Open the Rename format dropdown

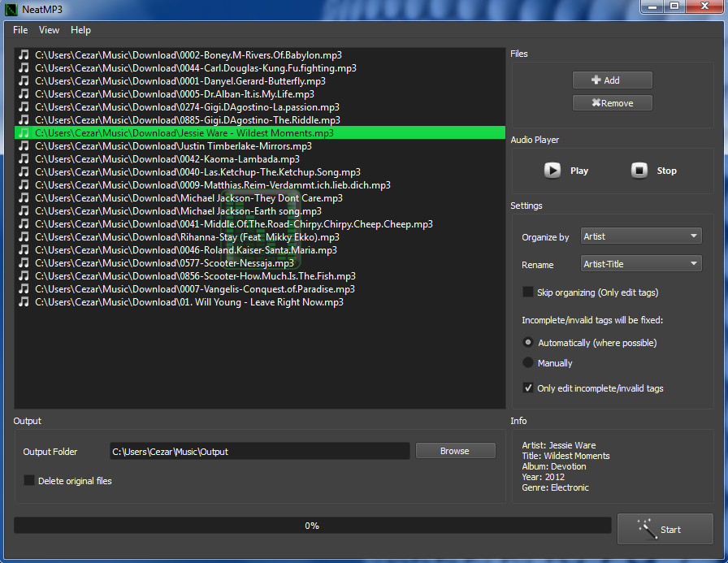point(641,264)
